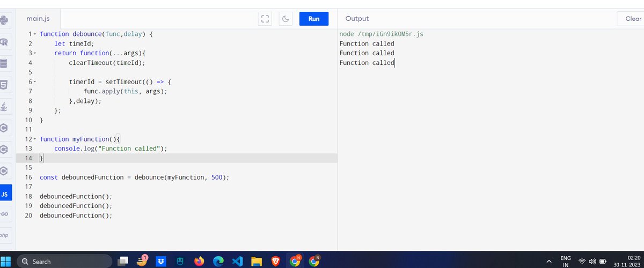Toggle fullscreen mode for the editor
This screenshot has height=268, width=644.
click(x=265, y=19)
